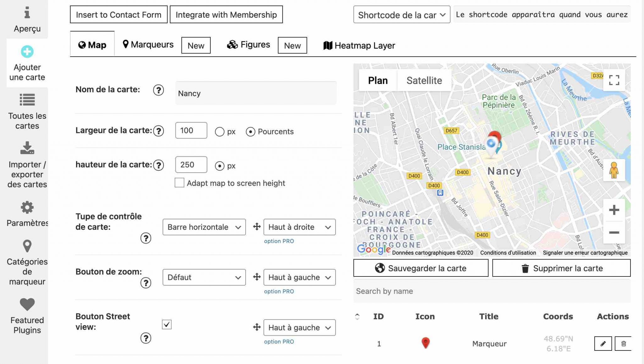Viewport: 644px width, 364px height.
Task: Enable Adapt map to screen height
Action: pyautogui.click(x=179, y=183)
